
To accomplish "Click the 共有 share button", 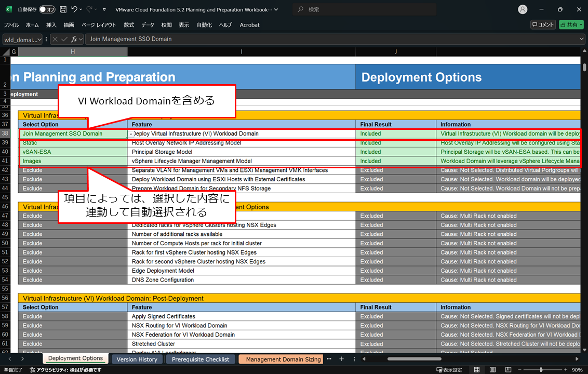I will click(571, 24).
